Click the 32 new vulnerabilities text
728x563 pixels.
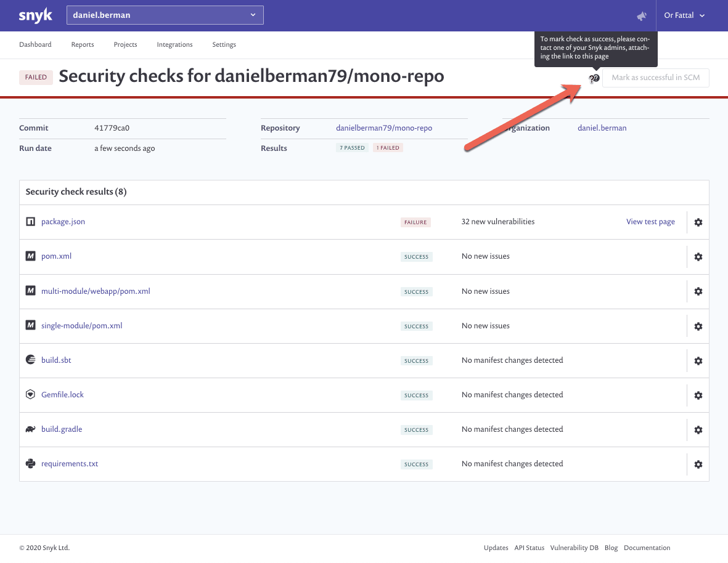(497, 222)
